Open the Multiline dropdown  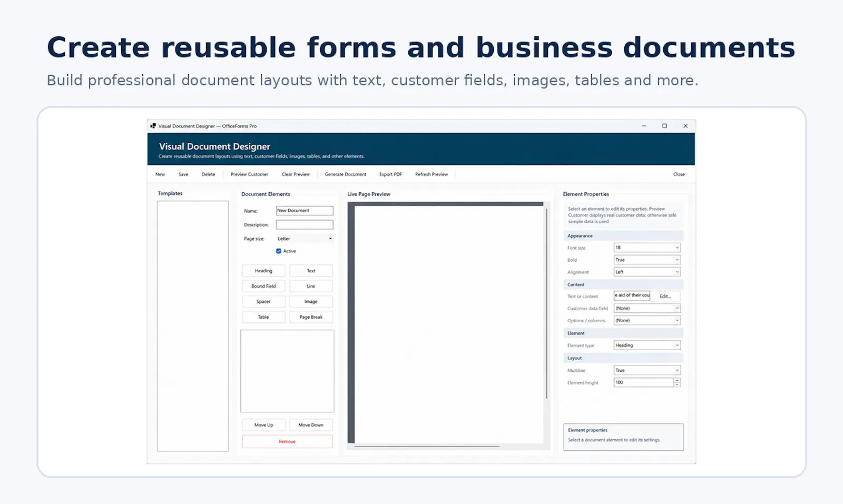pos(647,370)
